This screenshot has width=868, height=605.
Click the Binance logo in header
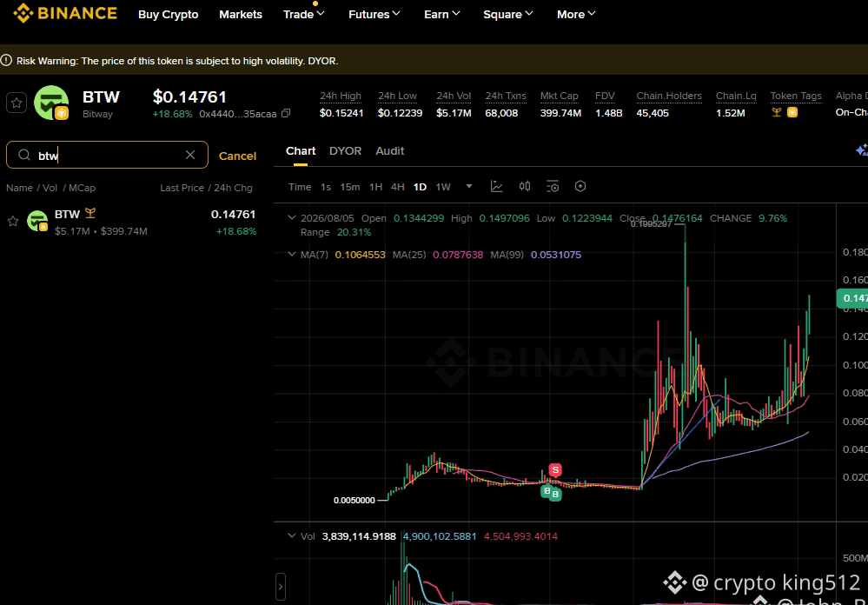pyautogui.click(x=65, y=13)
